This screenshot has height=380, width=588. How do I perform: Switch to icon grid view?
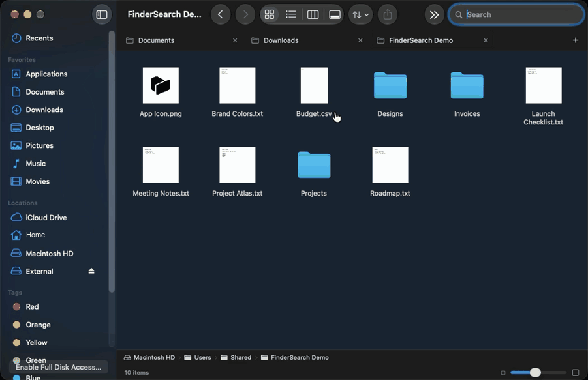click(x=270, y=14)
